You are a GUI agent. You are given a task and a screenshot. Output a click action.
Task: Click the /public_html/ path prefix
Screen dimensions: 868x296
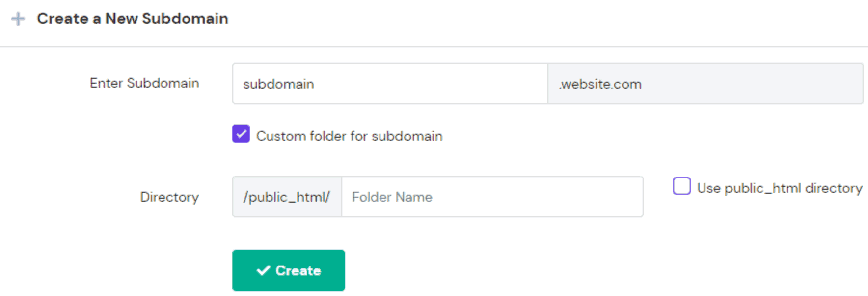pos(287,196)
